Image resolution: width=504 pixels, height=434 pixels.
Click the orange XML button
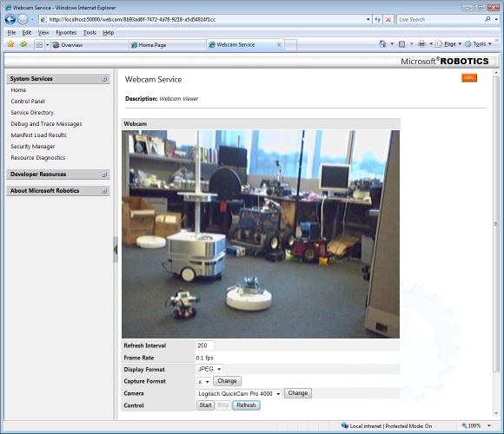point(469,77)
